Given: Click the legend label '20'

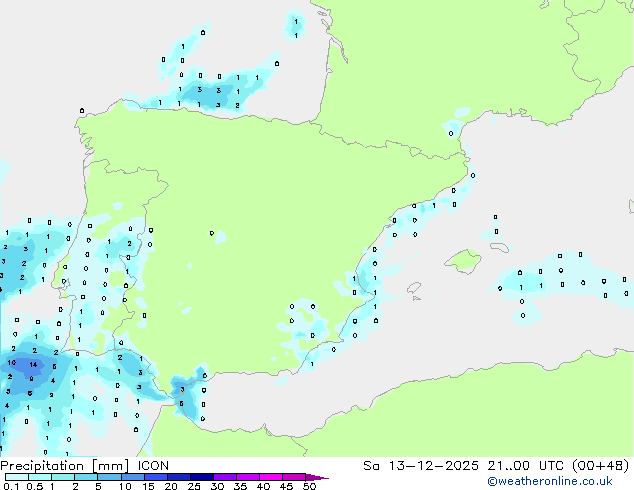Looking at the screenshot, I should pos(171,486).
